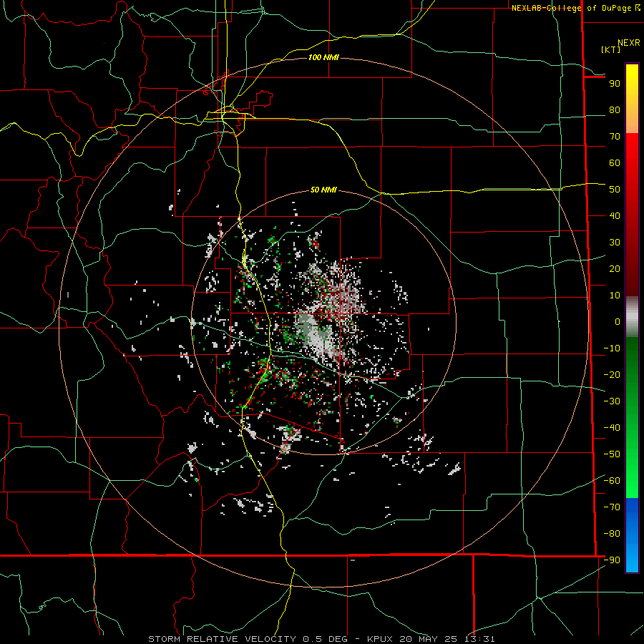
Task: Click the 20 value on the velocity scale
Action: tap(615, 269)
